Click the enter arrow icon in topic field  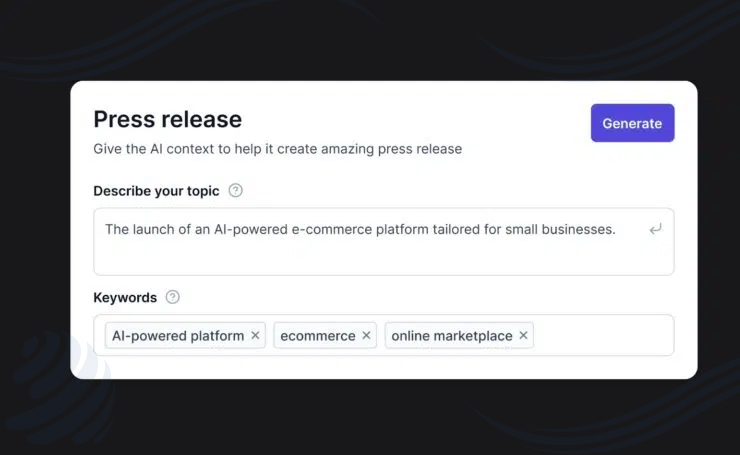(x=656, y=229)
